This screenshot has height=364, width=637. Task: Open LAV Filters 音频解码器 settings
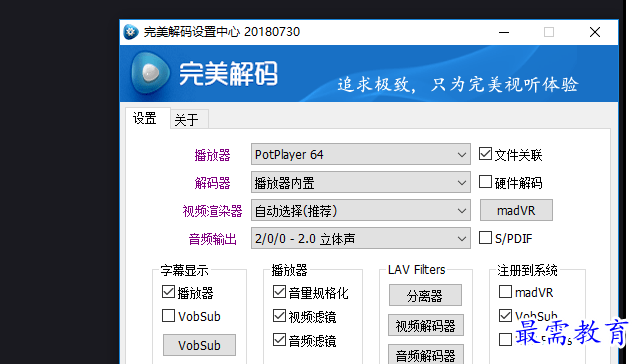click(x=425, y=355)
